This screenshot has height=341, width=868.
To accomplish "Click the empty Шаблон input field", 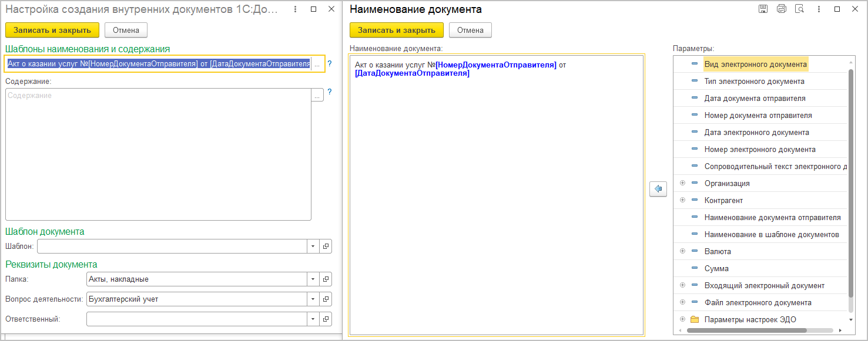I will click(x=172, y=247).
